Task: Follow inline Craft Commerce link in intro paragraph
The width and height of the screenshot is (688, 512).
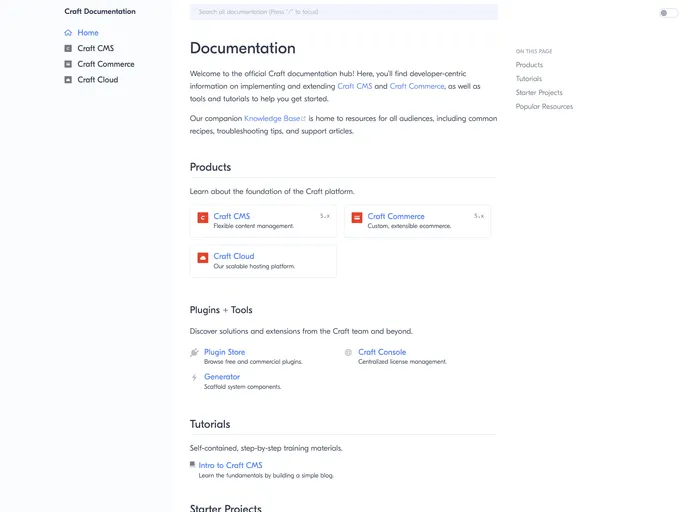Action: click(417, 86)
